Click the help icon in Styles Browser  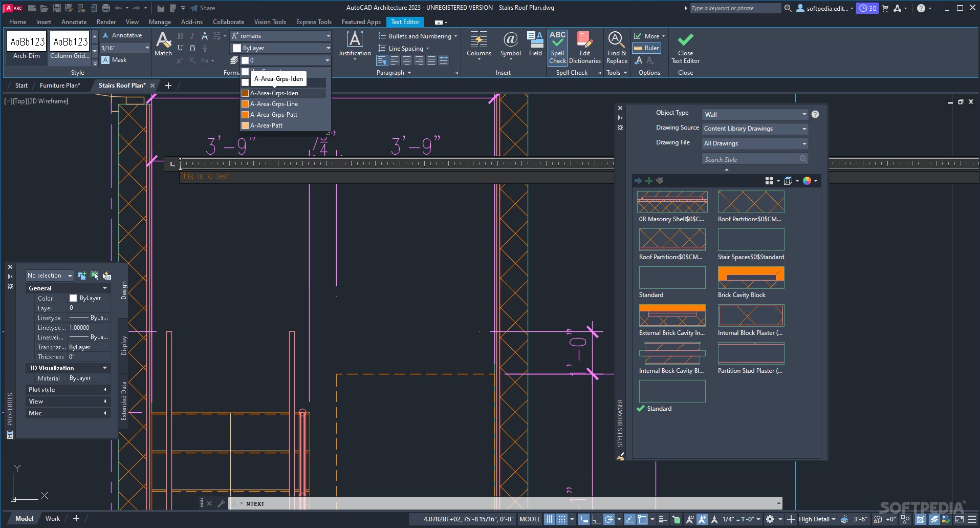(x=815, y=114)
